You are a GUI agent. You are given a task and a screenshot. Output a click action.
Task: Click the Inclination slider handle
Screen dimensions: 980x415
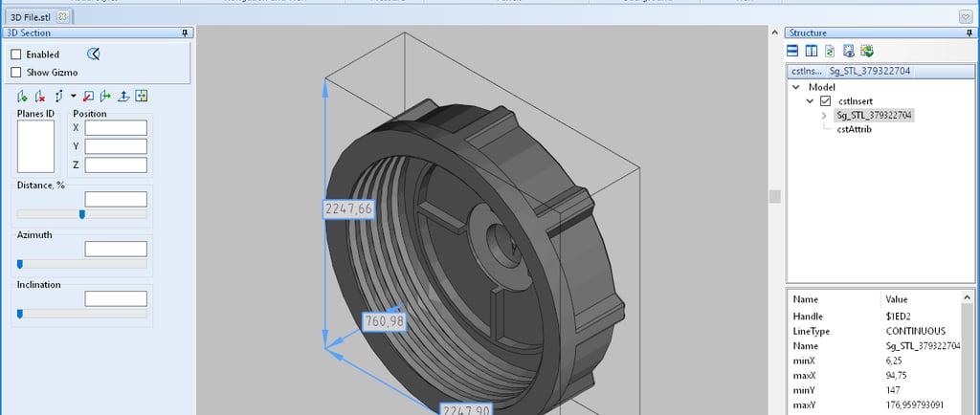coord(20,314)
